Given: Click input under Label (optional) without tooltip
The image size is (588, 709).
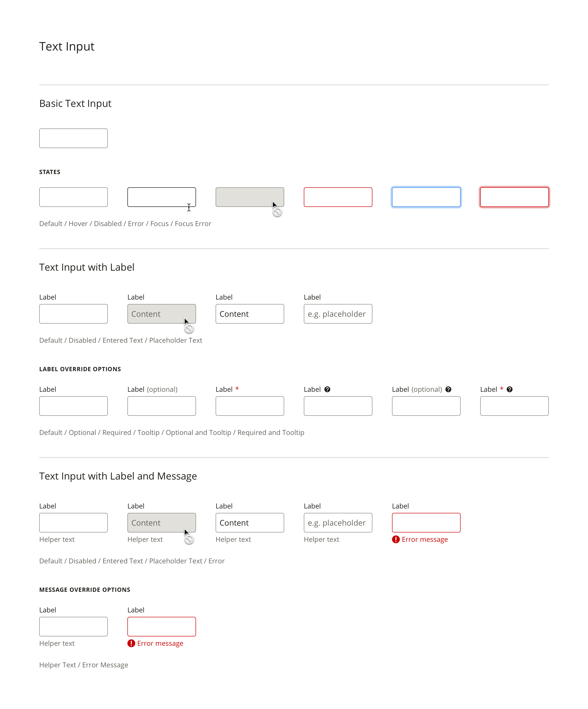Looking at the screenshot, I should (162, 406).
